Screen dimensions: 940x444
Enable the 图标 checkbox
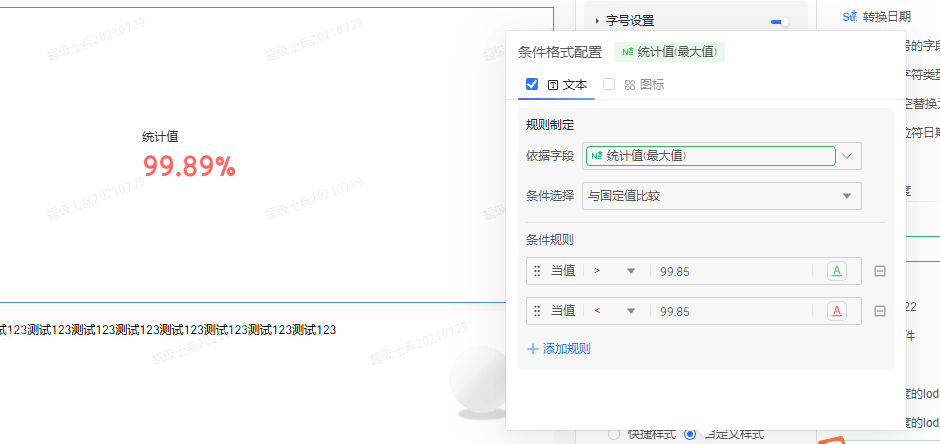tap(608, 85)
